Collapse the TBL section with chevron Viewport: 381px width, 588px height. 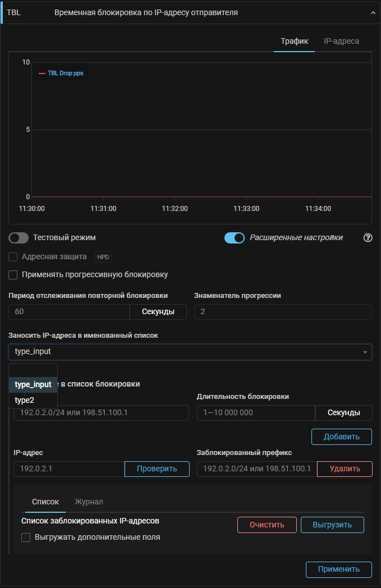[x=374, y=12]
